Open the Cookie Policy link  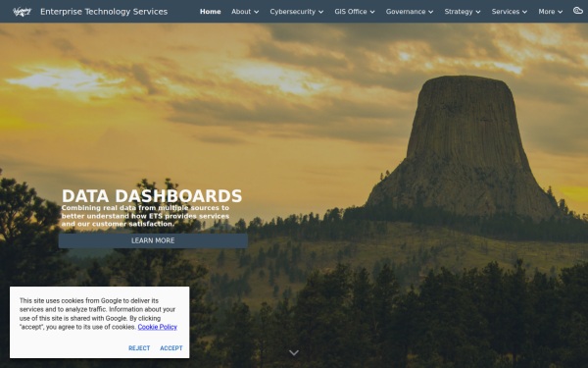coord(158,327)
